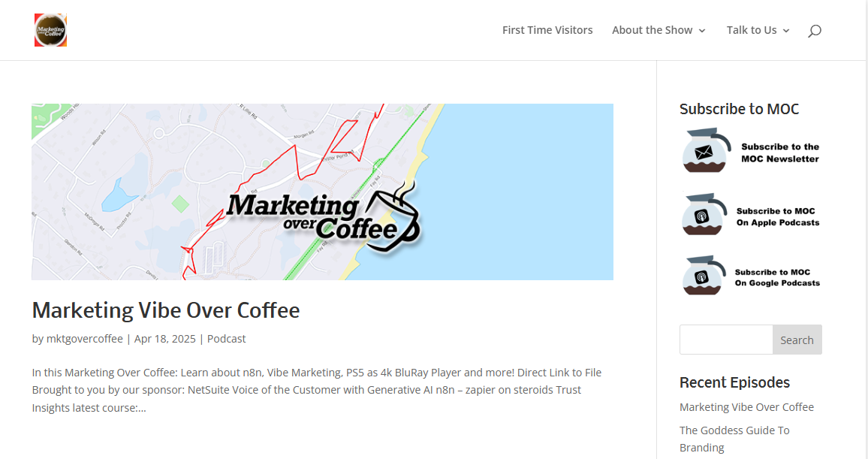The width and height of the screenshot is (868, 459).
Task: Click the Podcast category link
Action: (227, 339)
